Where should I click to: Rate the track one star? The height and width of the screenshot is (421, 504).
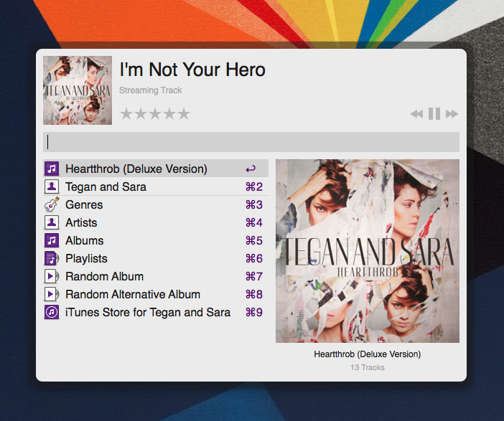click(x=126, y=114)
